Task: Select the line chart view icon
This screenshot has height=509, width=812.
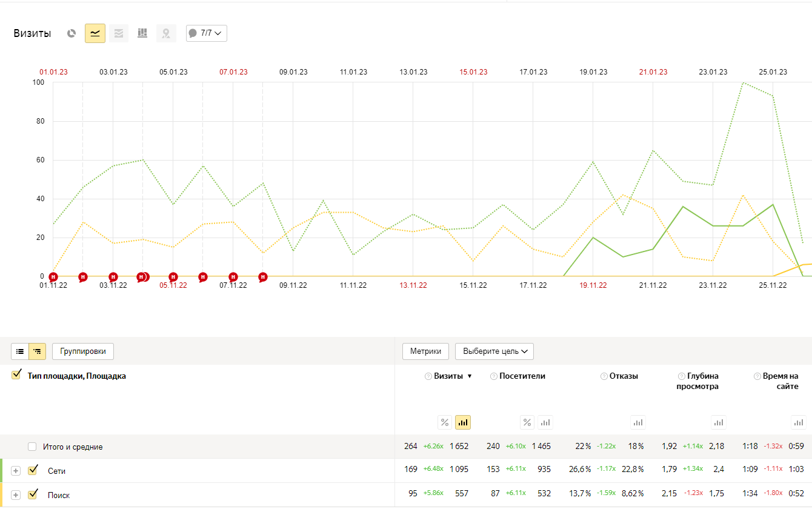Action: click(95, 33)
